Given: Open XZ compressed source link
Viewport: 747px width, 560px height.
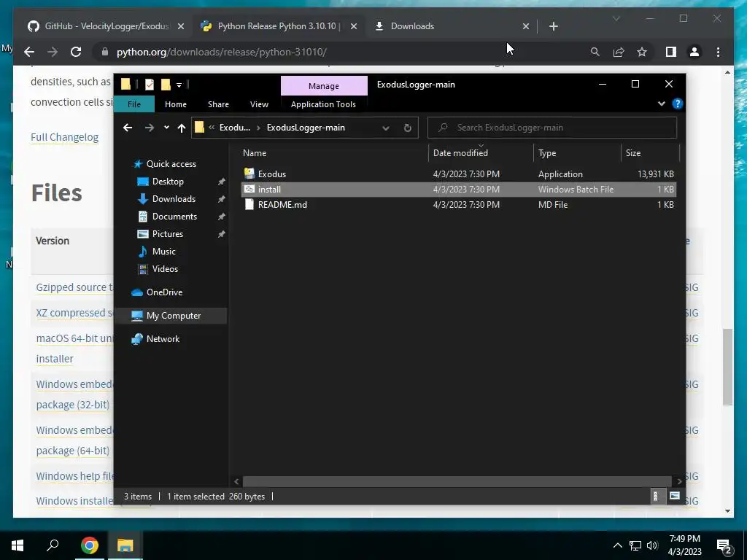Looking at the screenshot, I should point(74,313).
